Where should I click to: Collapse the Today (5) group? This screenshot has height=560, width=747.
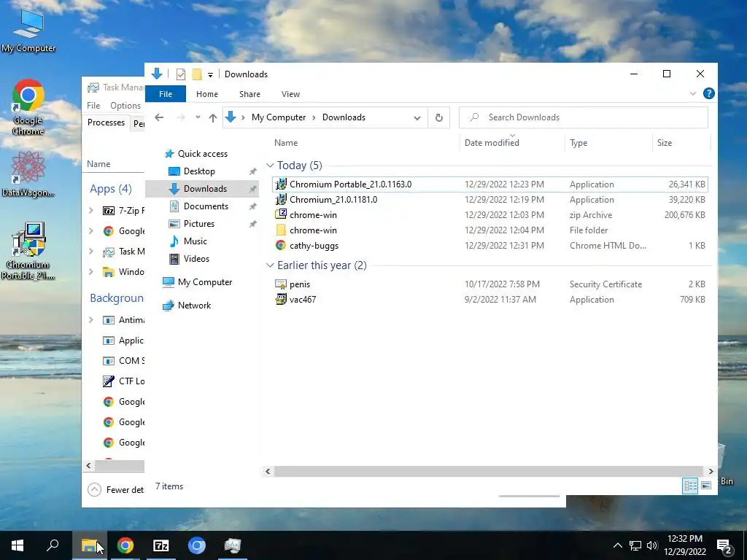[270, 166]
